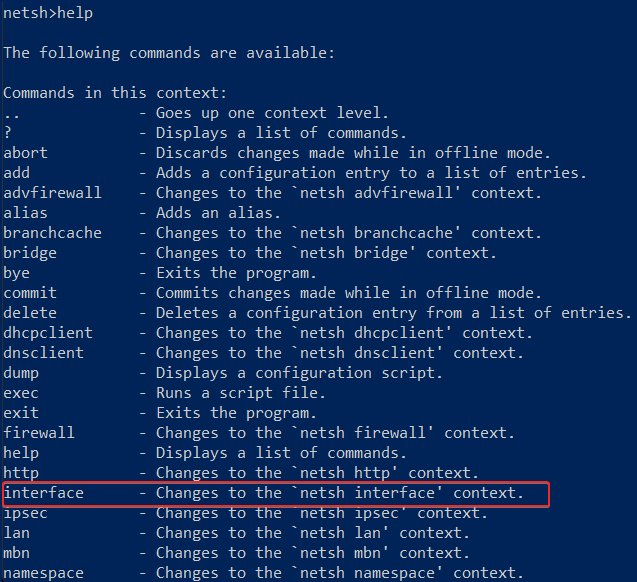
Task: Click the 'commit' command name
Action: click(30, 293)
